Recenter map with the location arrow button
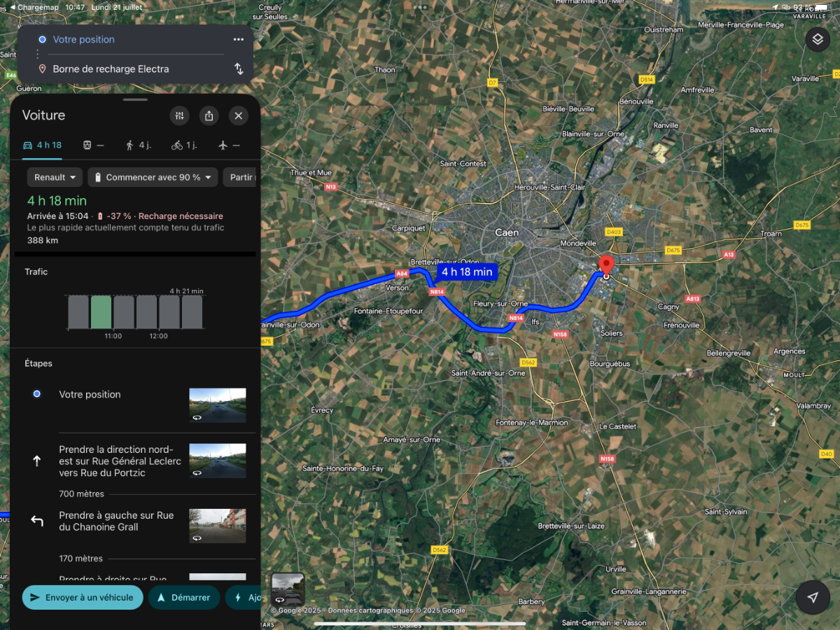This screenshot has width=840, height=630. pyautogui.click(x=813, y=598)
